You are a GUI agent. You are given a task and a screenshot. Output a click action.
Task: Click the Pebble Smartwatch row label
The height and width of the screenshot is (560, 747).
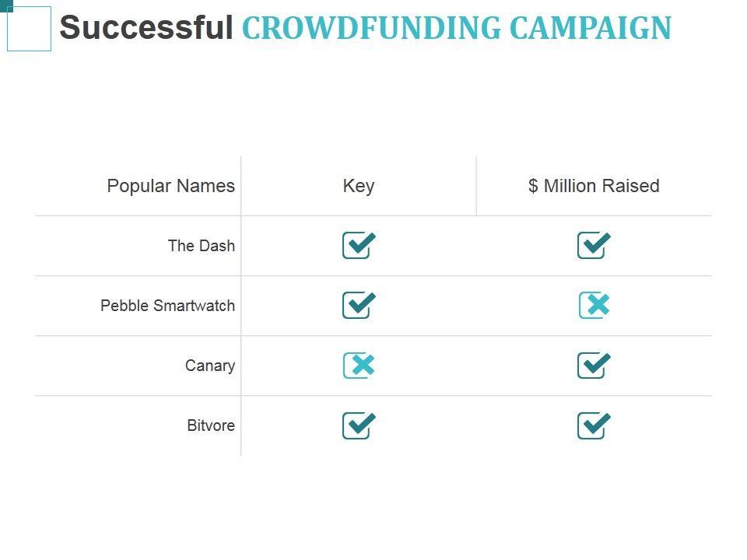(167, 306)
